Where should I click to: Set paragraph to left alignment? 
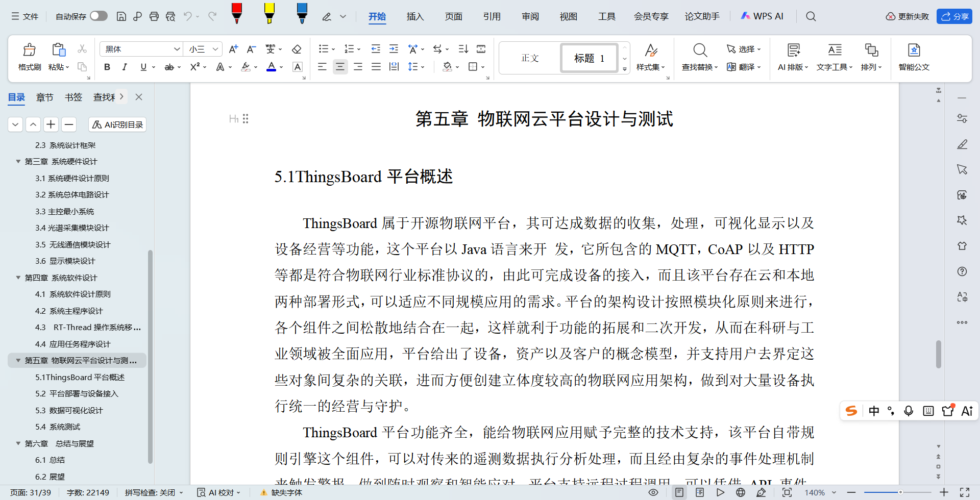(322, 67)
